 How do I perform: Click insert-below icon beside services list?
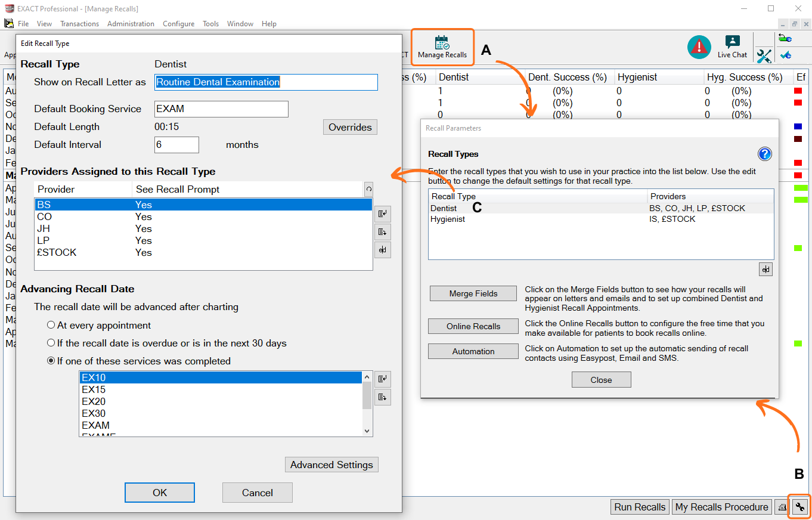382,397
